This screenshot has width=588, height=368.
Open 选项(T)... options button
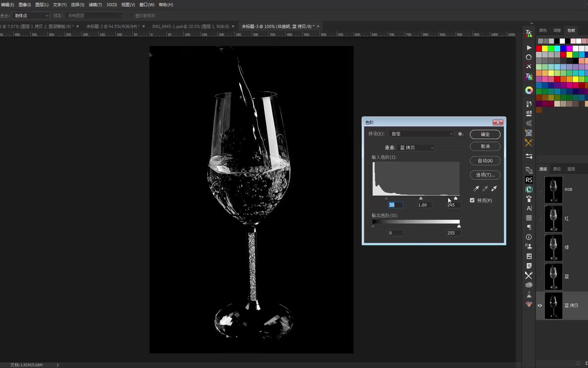coord(485,175)
